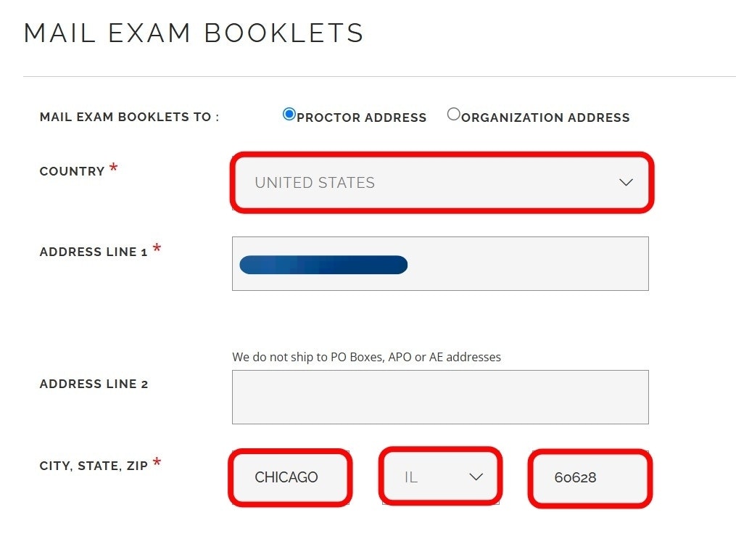This screenshot has height=560, width=736.
Task: Click into the empty Address Line 2 field
Action: click(x=440, y=397)
